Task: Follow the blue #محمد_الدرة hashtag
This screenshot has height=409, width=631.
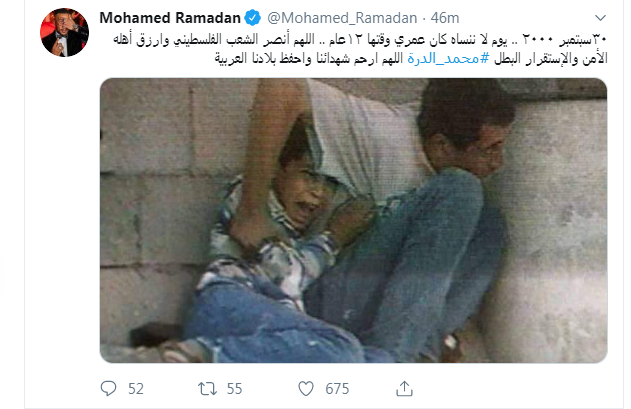Action: point(448,59)
